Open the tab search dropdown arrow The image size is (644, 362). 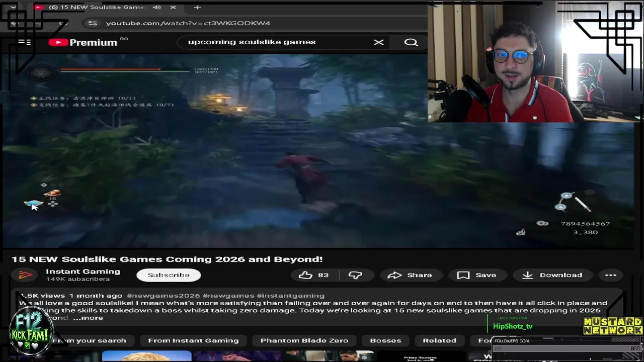[x=13, y=7]
